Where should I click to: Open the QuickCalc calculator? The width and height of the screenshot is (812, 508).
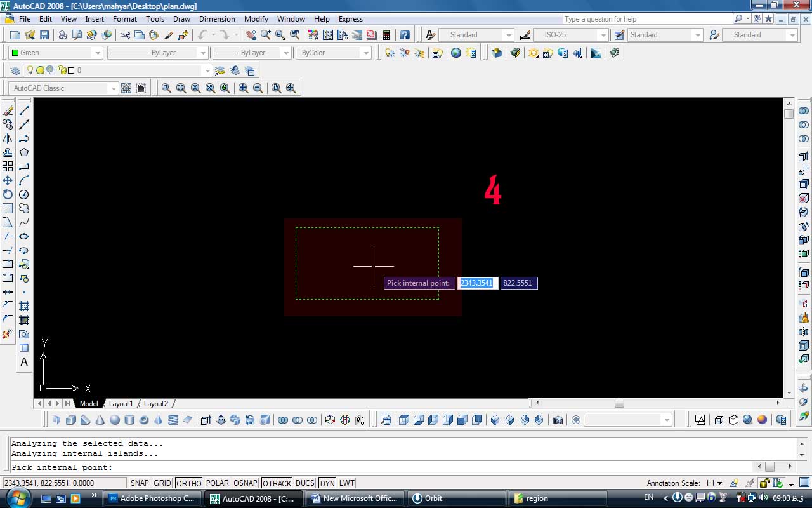[386, 35]
